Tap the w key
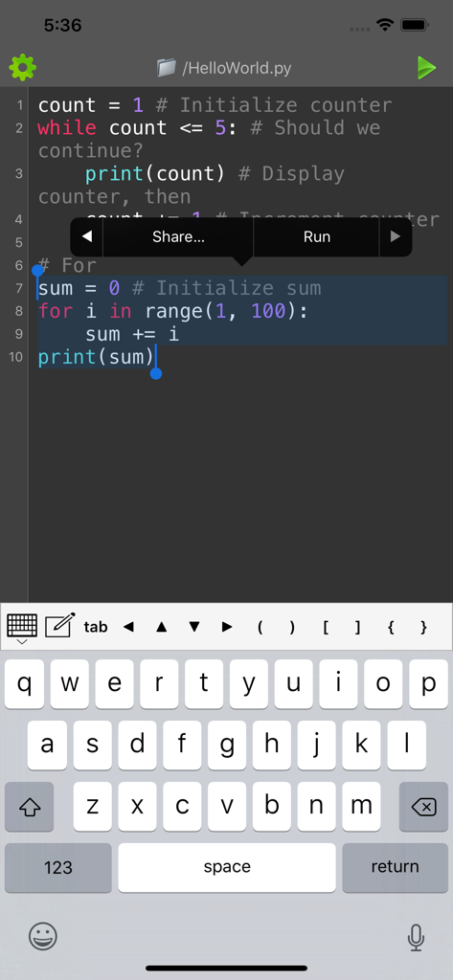The width and height of the screenshot is (453, 980). [70, 683]
